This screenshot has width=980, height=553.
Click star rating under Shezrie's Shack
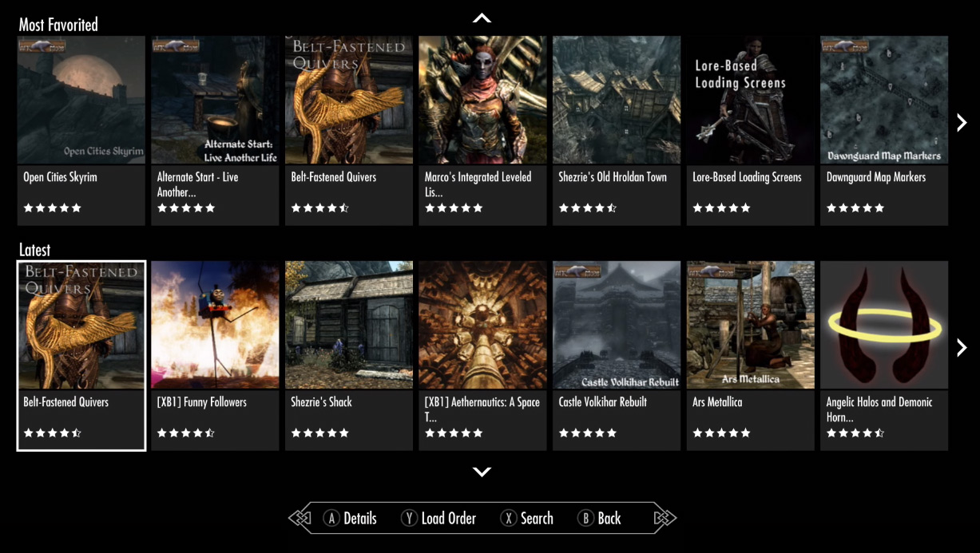tap(320, 433)
